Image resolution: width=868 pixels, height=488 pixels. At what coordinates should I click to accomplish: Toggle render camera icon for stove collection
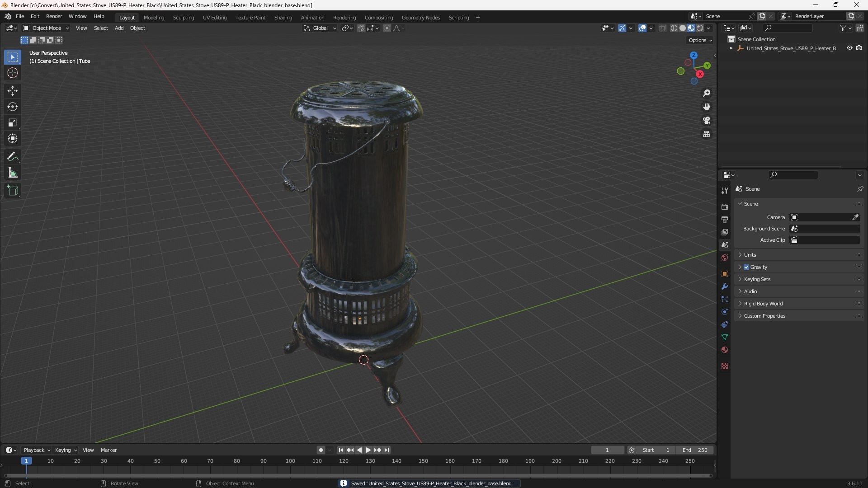click(859, 48)
